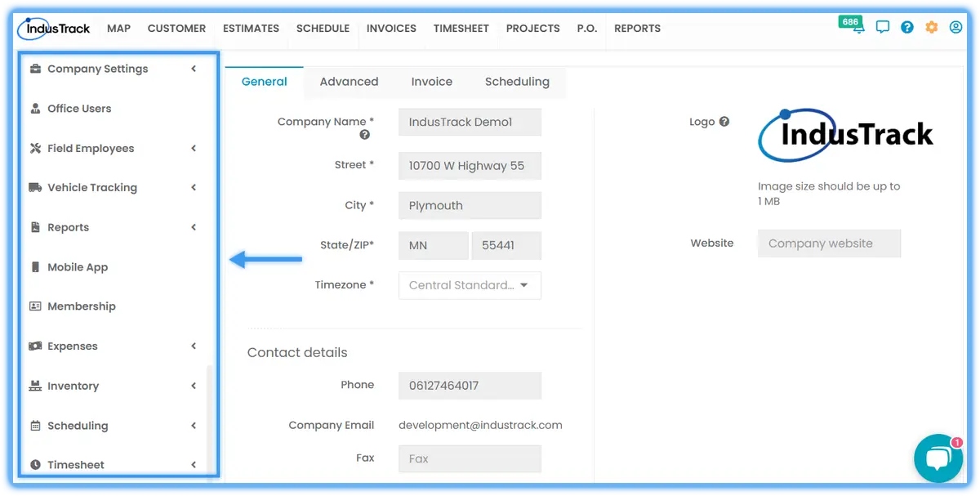980x496 pixels.
Task: Click the Field Employees tools icon
Action: point(35,148)
